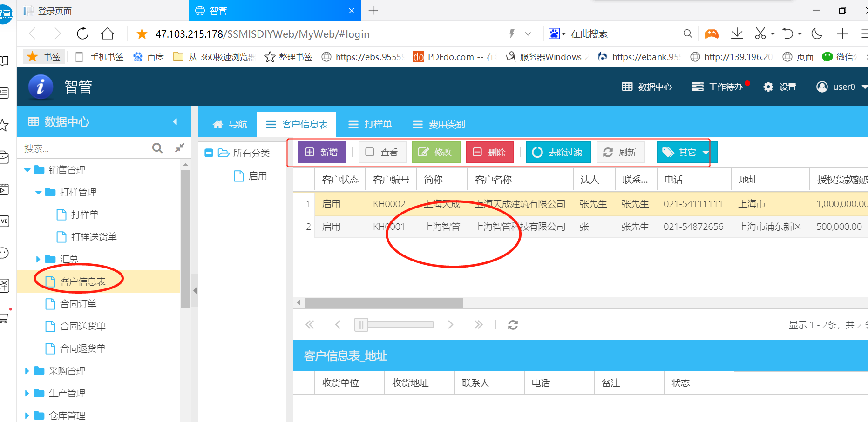Open a new browser tab with plus

[373, 10]
